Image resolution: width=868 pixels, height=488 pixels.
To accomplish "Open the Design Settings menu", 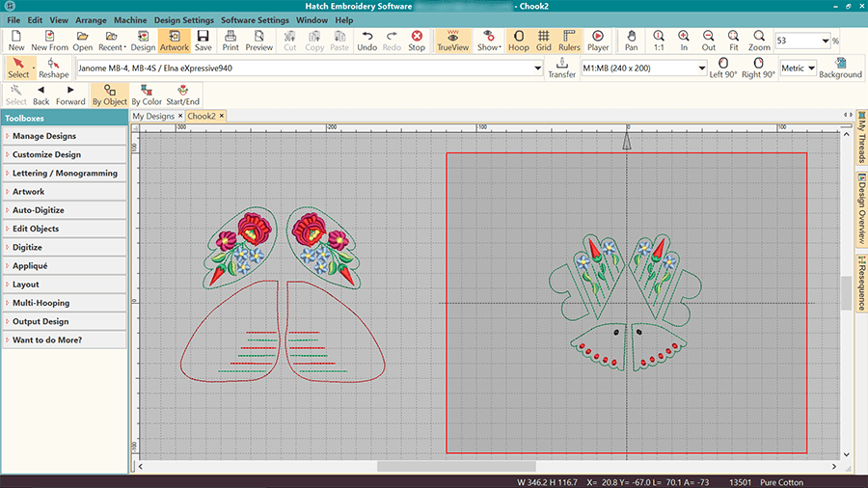I will (x=183, y=20).
